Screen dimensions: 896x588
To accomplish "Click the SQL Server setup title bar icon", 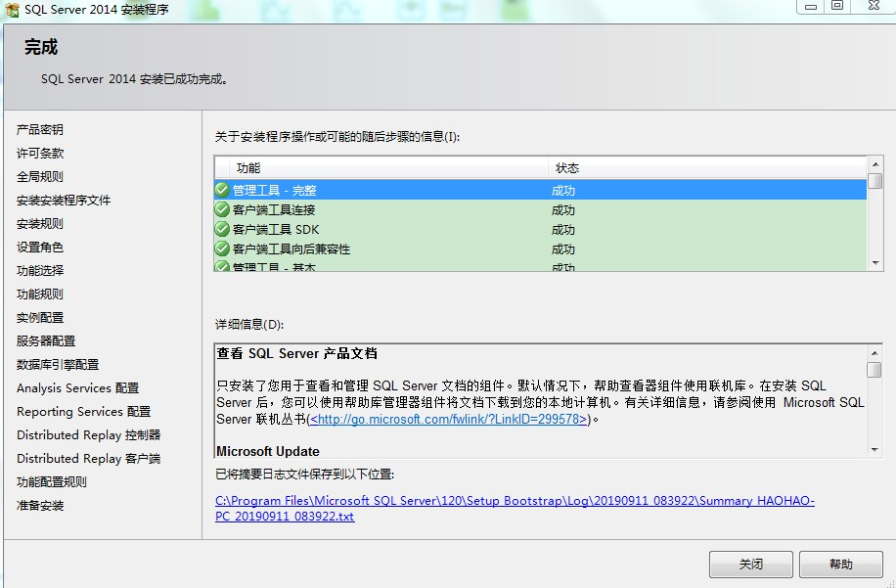I will 12,9.
